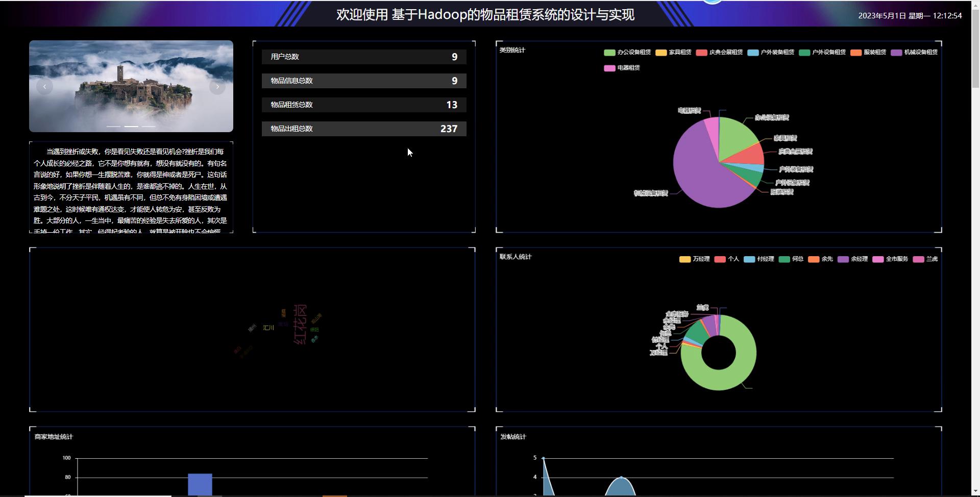Click the date and time display

pyautogui.click(x=910, y=15)
